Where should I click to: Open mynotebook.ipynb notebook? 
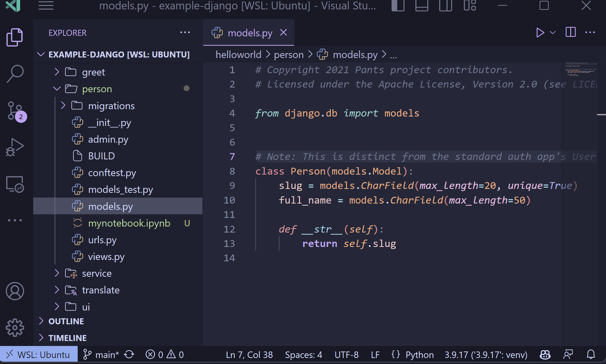pos(118,223)
